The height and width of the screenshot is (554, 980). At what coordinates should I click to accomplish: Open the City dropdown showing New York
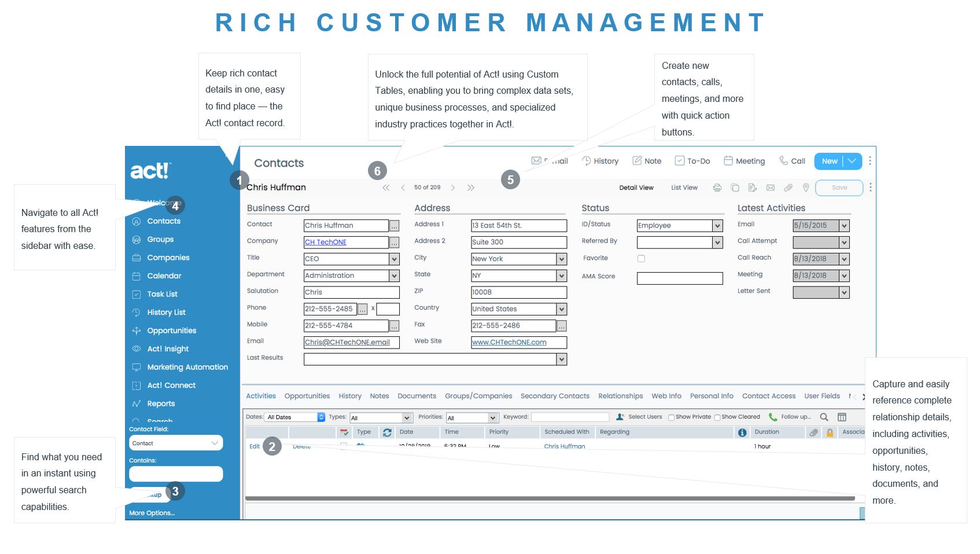(x=561, y=259)
